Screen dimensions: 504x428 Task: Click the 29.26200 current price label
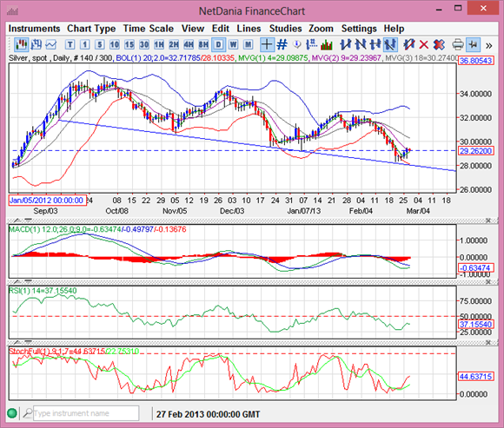click(475, 151)
